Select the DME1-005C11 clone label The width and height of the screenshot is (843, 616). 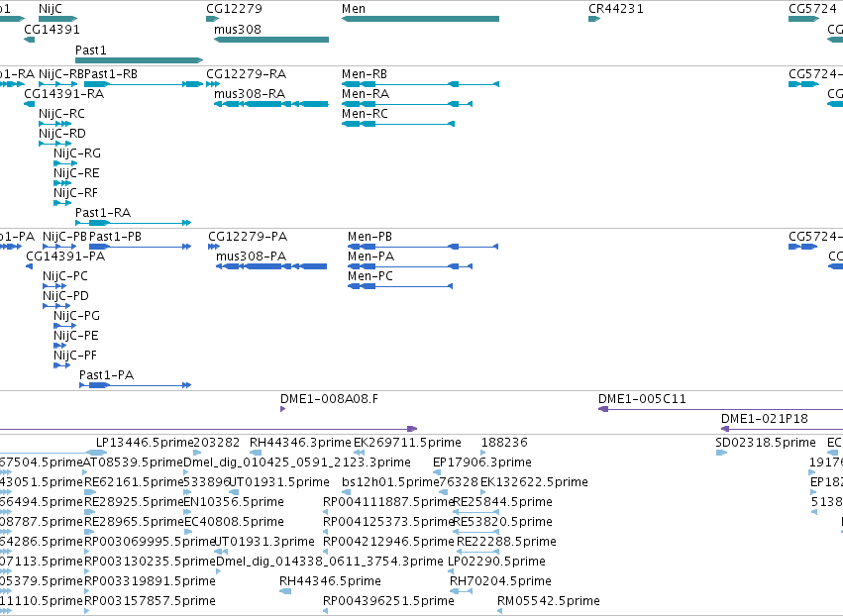click(642, 399)
